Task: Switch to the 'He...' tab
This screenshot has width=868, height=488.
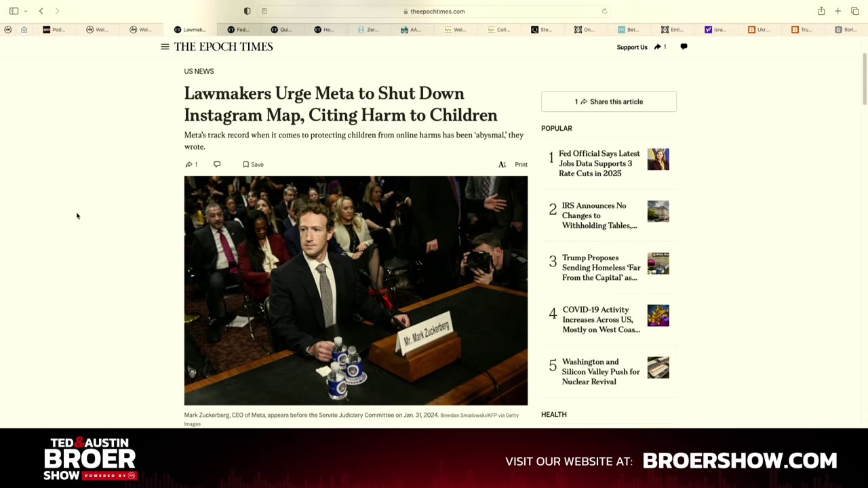Action: (x=325, y=29)
